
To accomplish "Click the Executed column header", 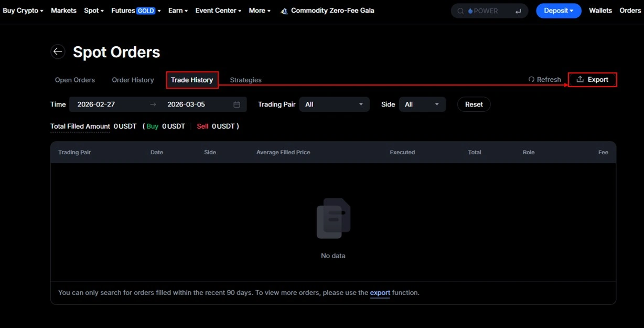I will click(402, 152).
